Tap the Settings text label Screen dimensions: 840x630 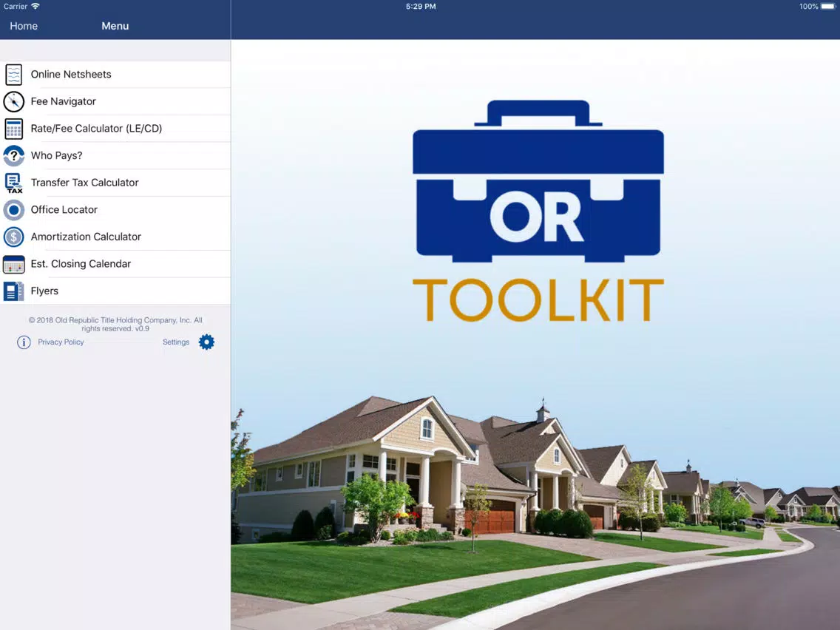(x=176, y=342)
